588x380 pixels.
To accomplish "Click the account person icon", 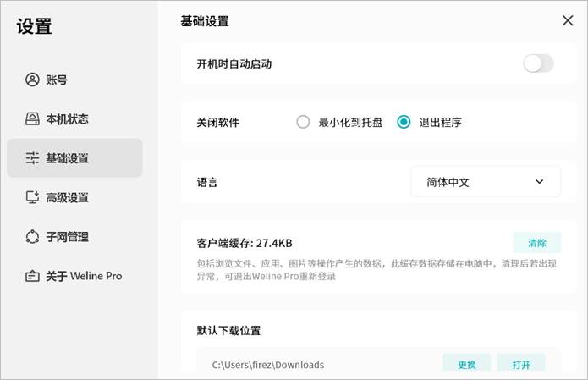I will point(33,80).
